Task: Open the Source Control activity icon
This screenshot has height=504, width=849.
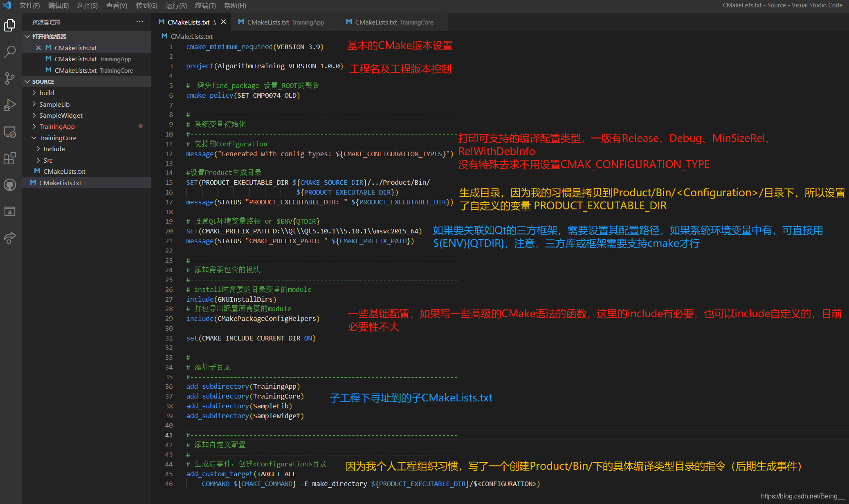Action: (10, 78)
